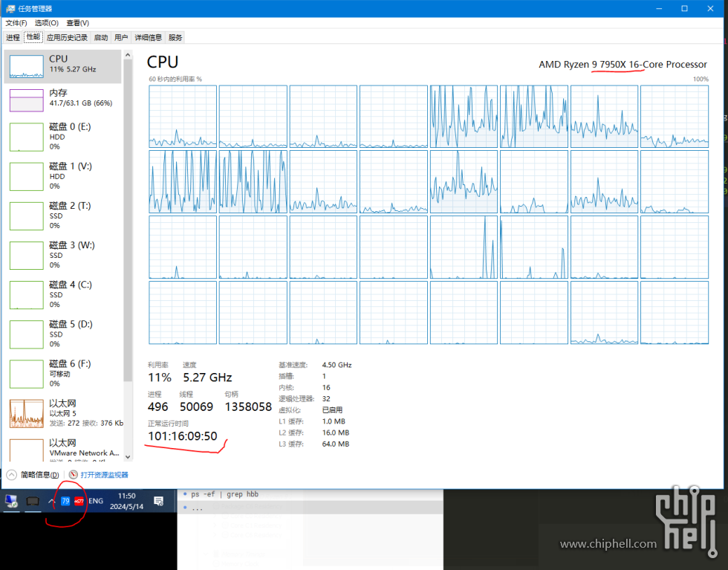Click the L3 cache value 64.0 MB

click(336, 444)
